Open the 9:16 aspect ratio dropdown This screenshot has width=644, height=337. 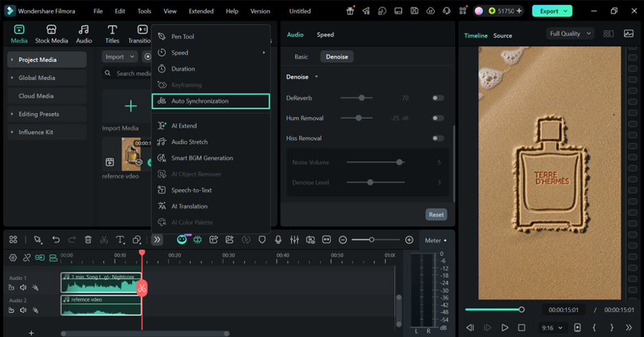pos(552,327)
